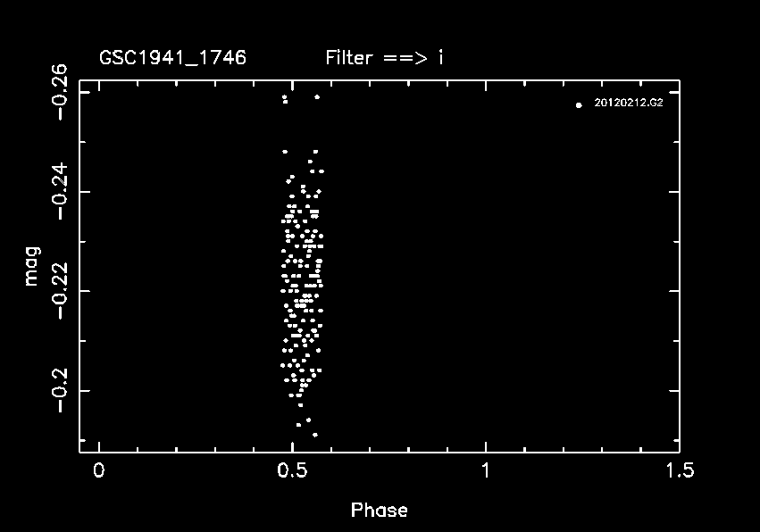Viewport: 760px width, 532px height.
Task: Click the x-axis tick label 0
Action: [98, 470]
